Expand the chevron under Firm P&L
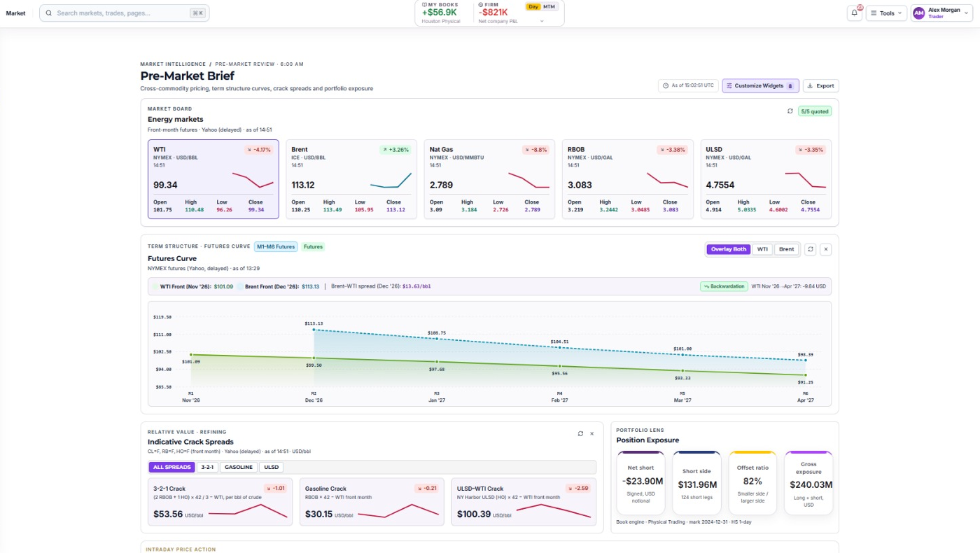The width and height of the screenshot is (980, 553). pyautogui.click(x=542, y=22)
